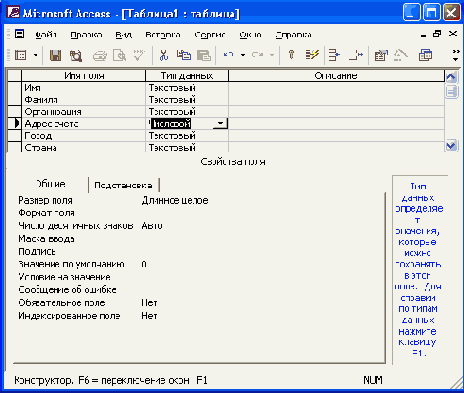The width and height of the screenshot is (464, 393).
Task: Click the Текстовый type in Организация row
Action: click(x=187, y=112)
